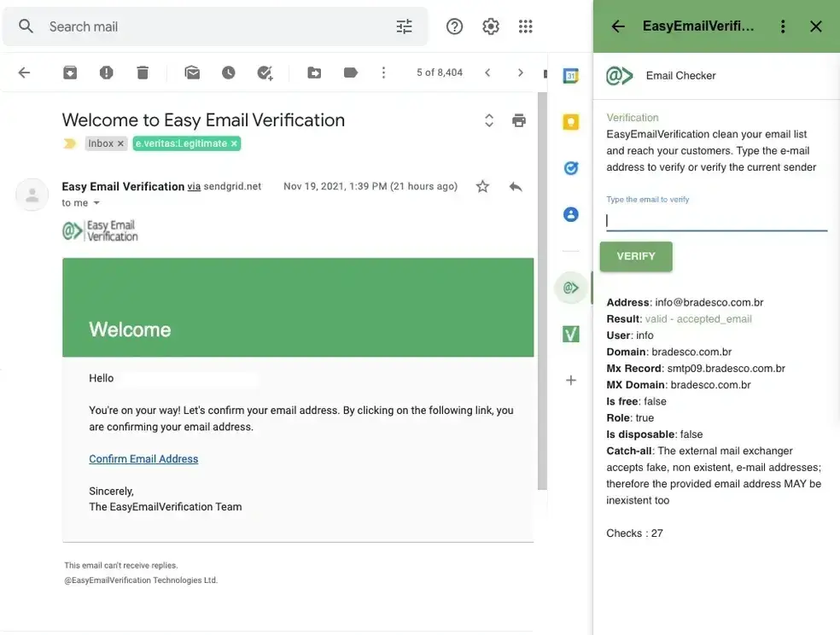Click the email subject heading
This screenshot has width=840, height=635.
pos(203,120)
